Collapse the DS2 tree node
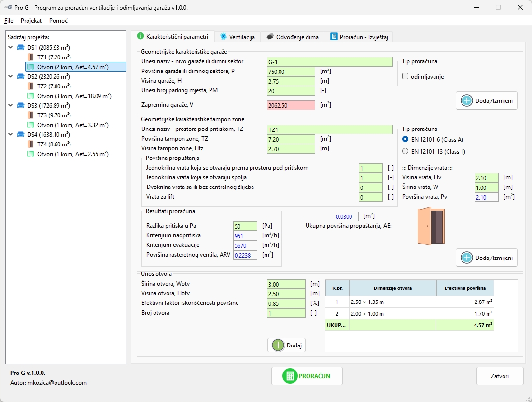 click(11, 76)
